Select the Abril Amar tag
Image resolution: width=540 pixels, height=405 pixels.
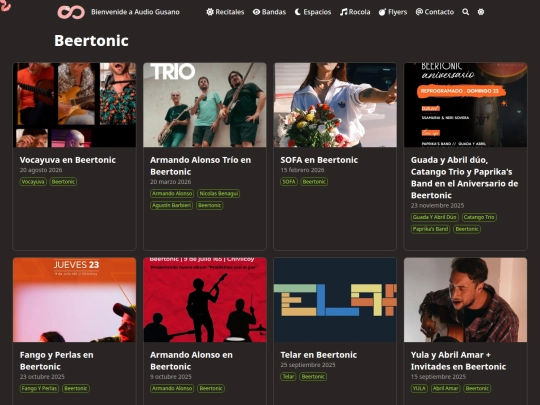click(445, 388)
